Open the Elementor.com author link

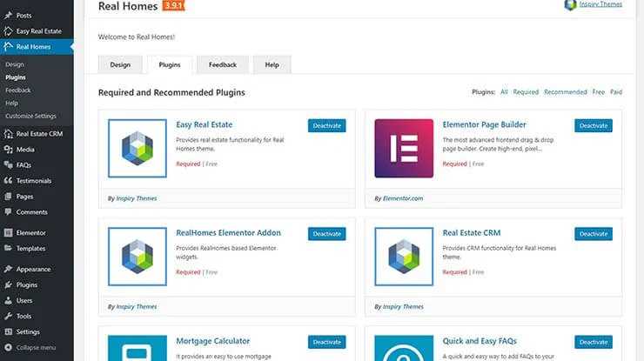pos(403,198)
